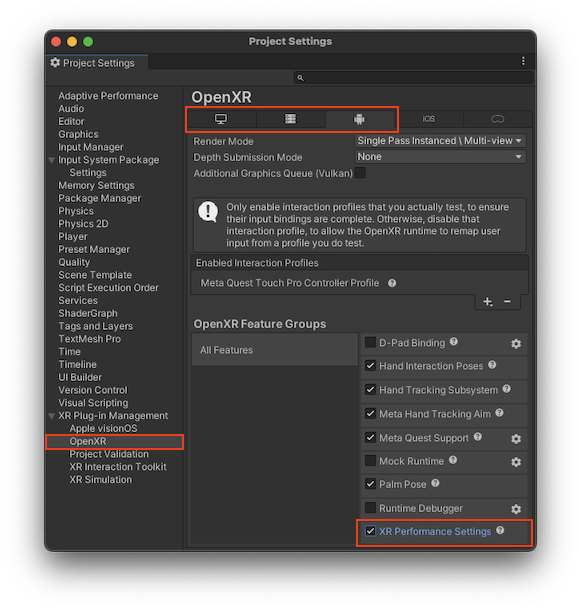Select the Android platform tab icon
581x610 pixels.
click(359, 119)
